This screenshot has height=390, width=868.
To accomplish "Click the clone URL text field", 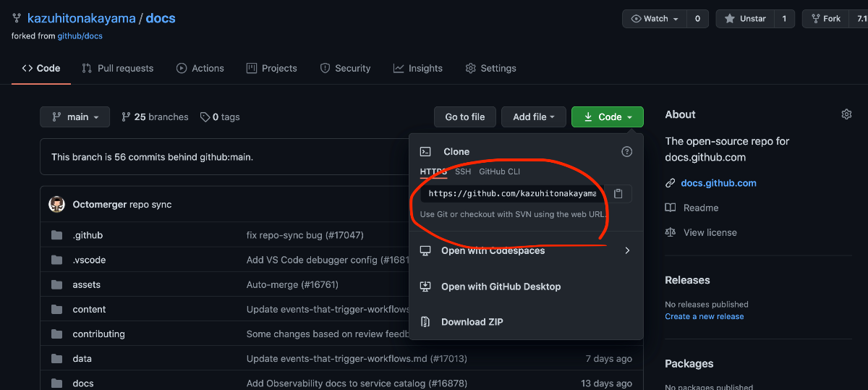I will pyautogui.click(x=512, y=194).
